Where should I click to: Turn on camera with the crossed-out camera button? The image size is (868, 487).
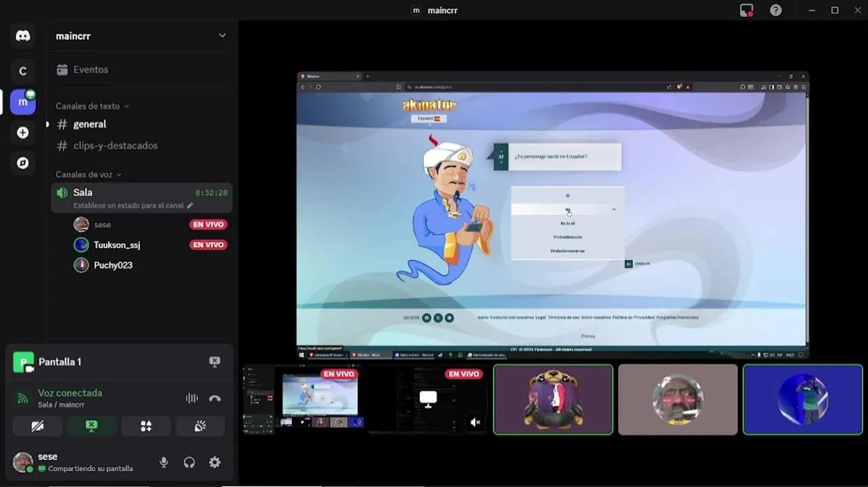click(38, 426)
